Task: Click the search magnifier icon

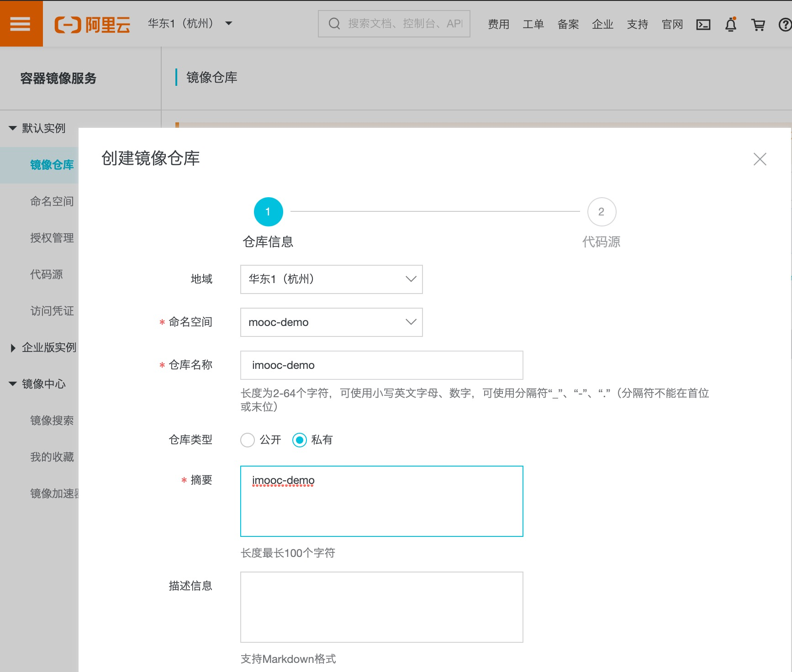Action: point(334,23)
